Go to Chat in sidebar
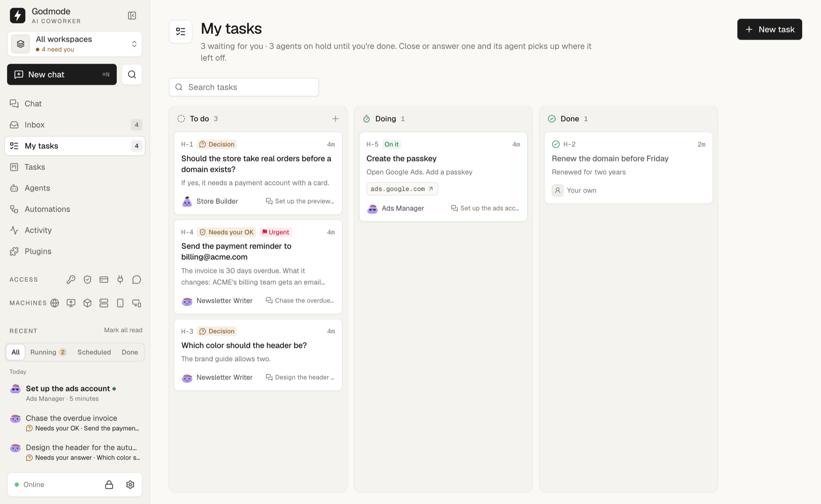 75,103
